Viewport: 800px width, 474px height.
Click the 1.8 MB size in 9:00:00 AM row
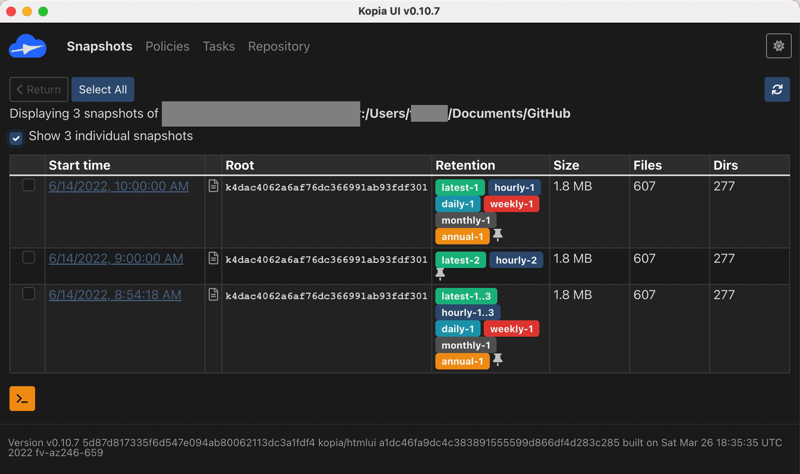click(572, 259)
